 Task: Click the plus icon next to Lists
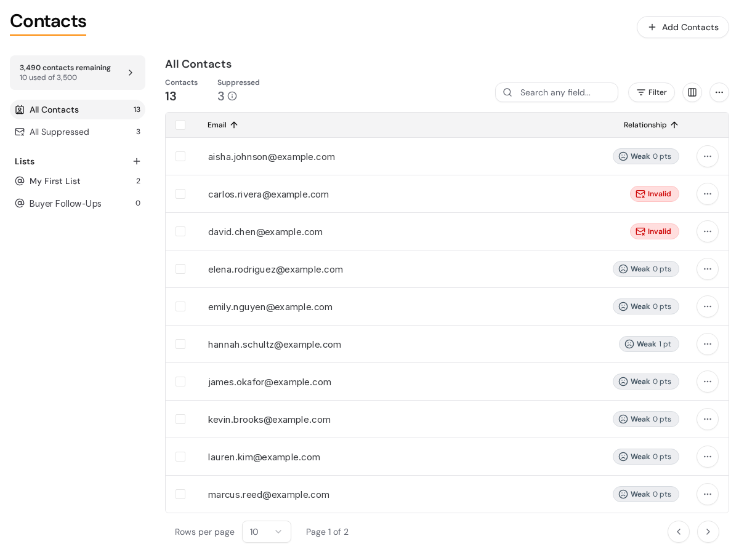coord(137,161)
